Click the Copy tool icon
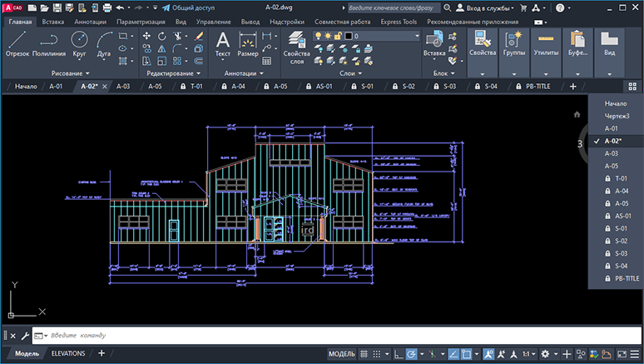The width and height of the screenshot is (644, 364). pyautogui.click(x=146, y=49)
